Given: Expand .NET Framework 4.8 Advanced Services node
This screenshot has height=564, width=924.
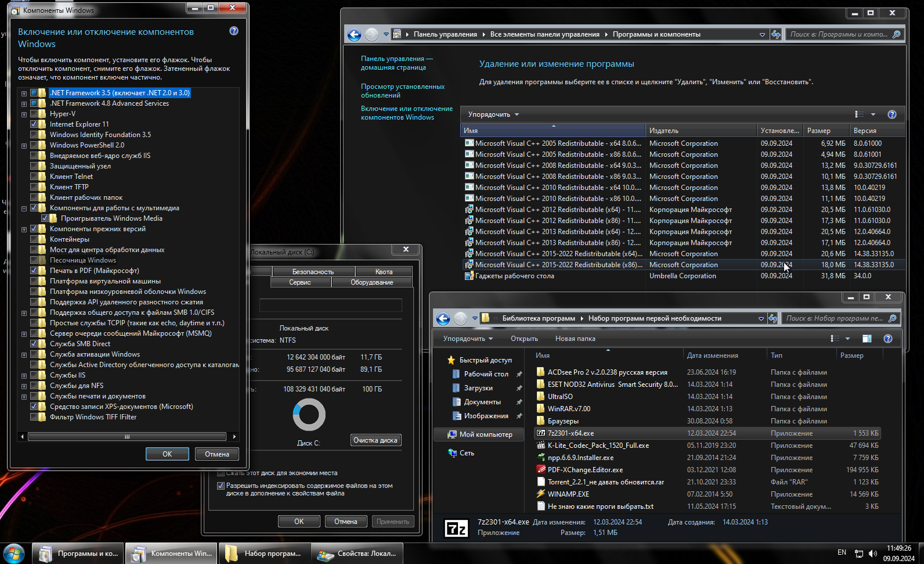Looking at the screenshot, I should click(24, 104).
